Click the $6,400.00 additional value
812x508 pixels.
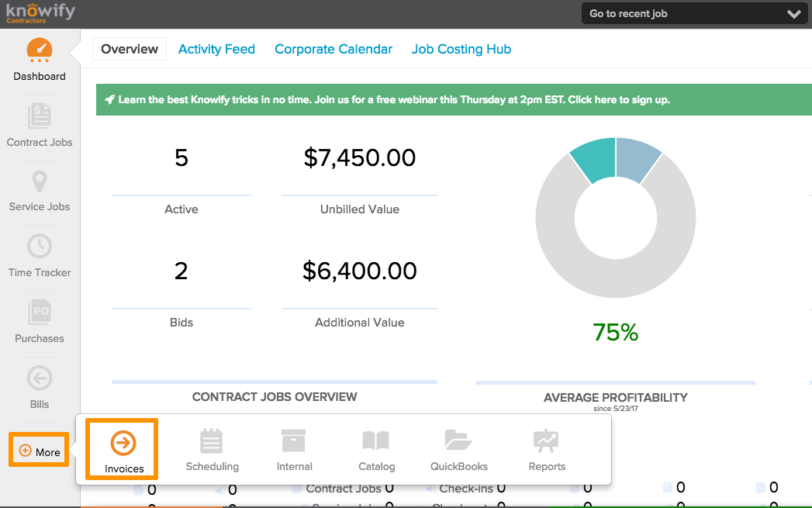(x=360, y=271)
